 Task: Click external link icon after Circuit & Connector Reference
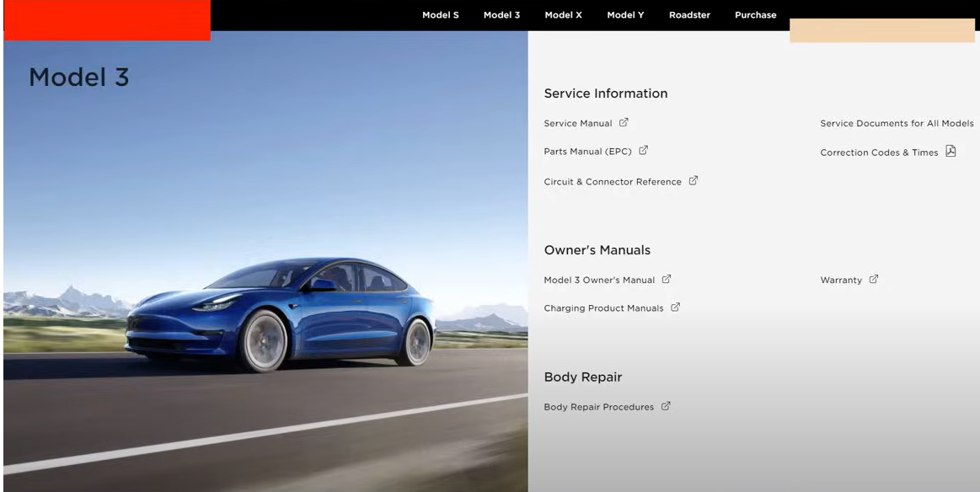(x=693, y=180)
